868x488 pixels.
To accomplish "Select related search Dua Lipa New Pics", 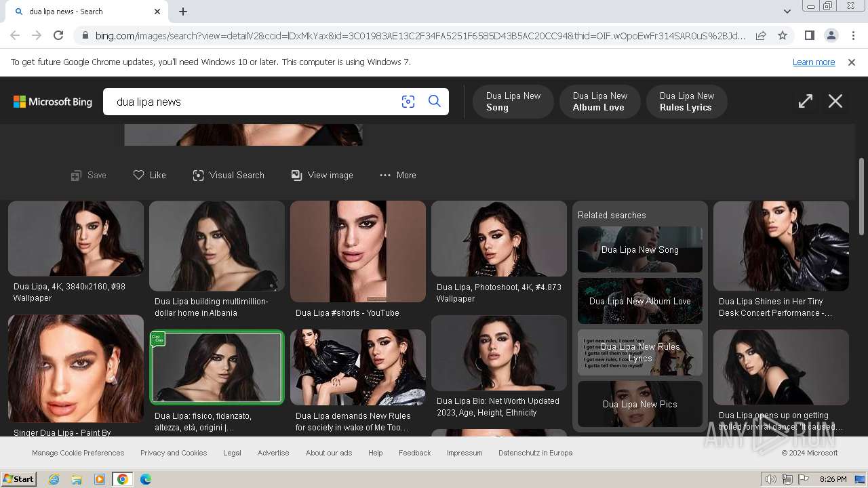I will pos(640,404).
